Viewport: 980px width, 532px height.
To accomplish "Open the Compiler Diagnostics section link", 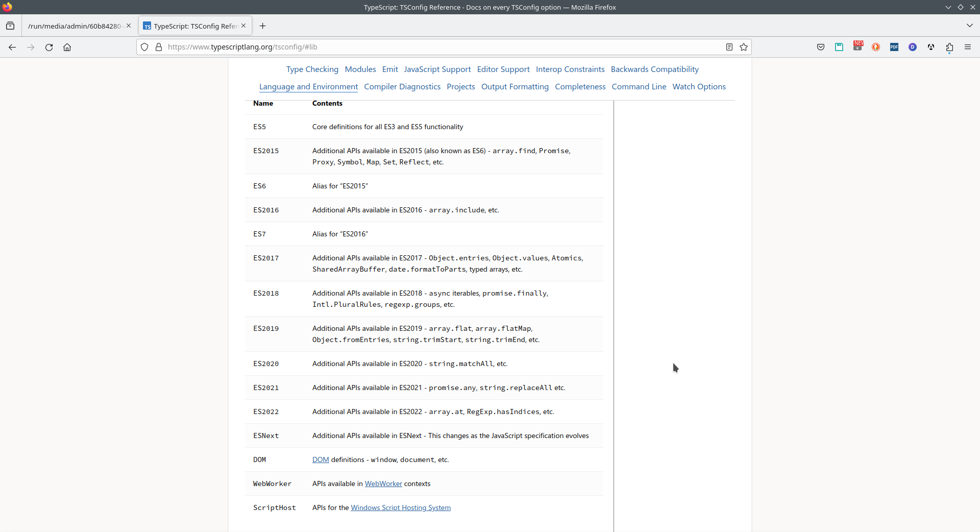I will 402,87.
